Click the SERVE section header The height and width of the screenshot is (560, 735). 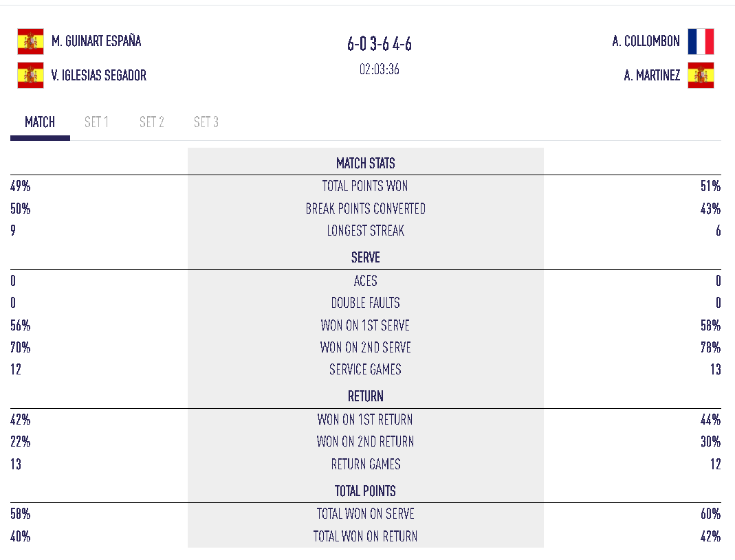point(366,258)
